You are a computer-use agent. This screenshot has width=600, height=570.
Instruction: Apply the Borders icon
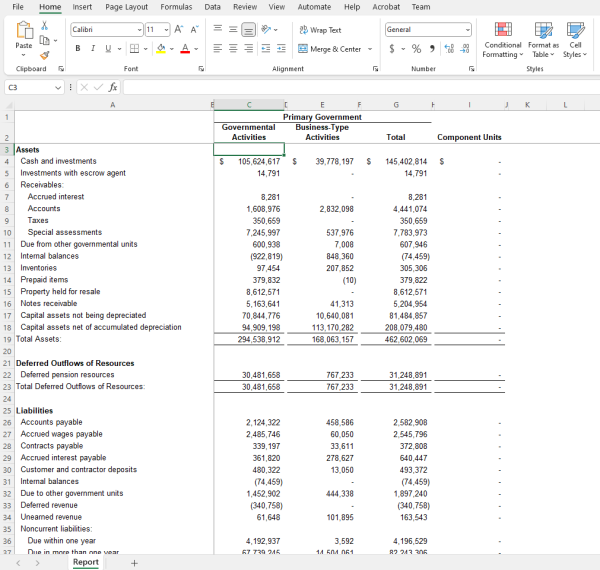pos(134,49)
